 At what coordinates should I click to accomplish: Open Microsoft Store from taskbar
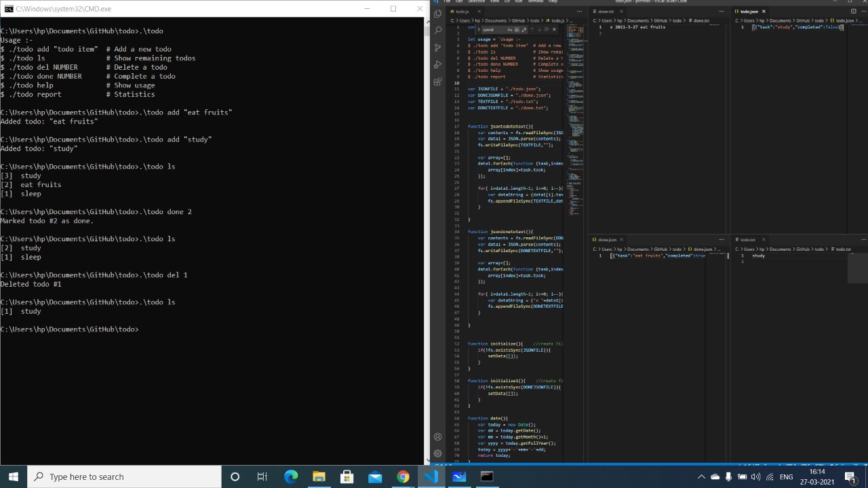tap(347, 476)
